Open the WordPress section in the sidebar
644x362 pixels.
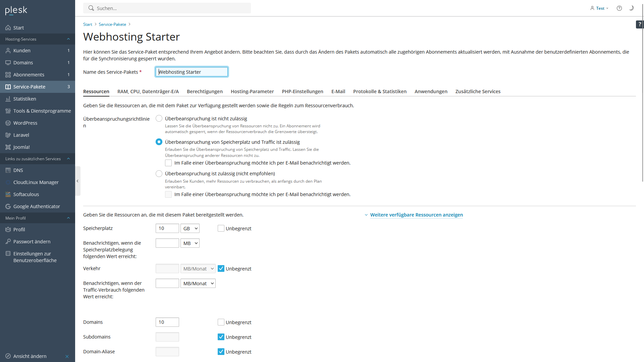[x=25, y=123]
